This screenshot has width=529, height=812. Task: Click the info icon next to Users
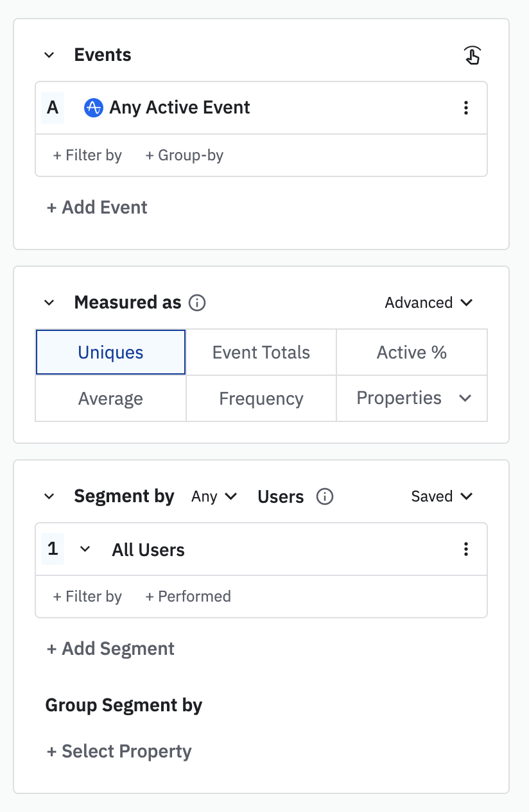(325, 496)
